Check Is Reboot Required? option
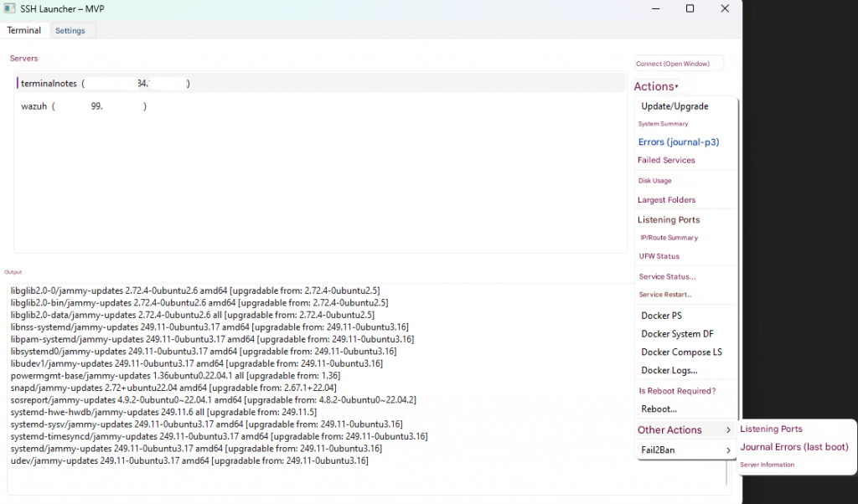Screen dimensions: 858x504 677,391
